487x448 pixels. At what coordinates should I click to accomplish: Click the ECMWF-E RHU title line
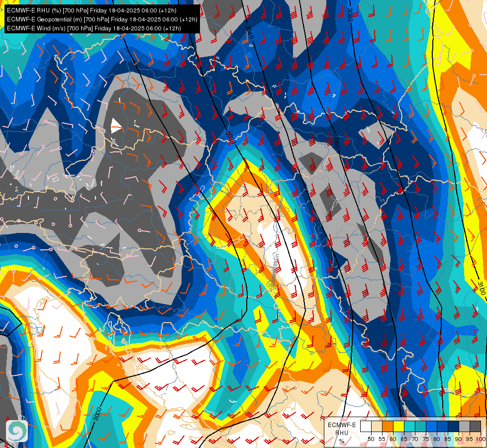pos(92,10)
